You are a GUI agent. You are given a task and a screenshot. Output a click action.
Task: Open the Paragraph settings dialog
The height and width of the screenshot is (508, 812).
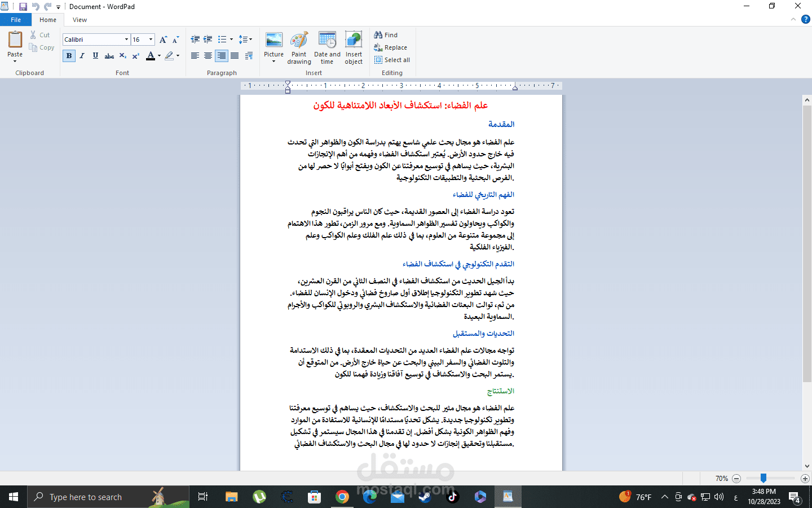pos(249,56)
